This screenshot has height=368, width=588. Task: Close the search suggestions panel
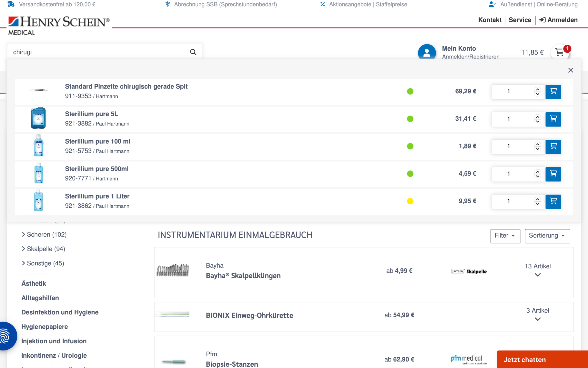coord(571,70)
